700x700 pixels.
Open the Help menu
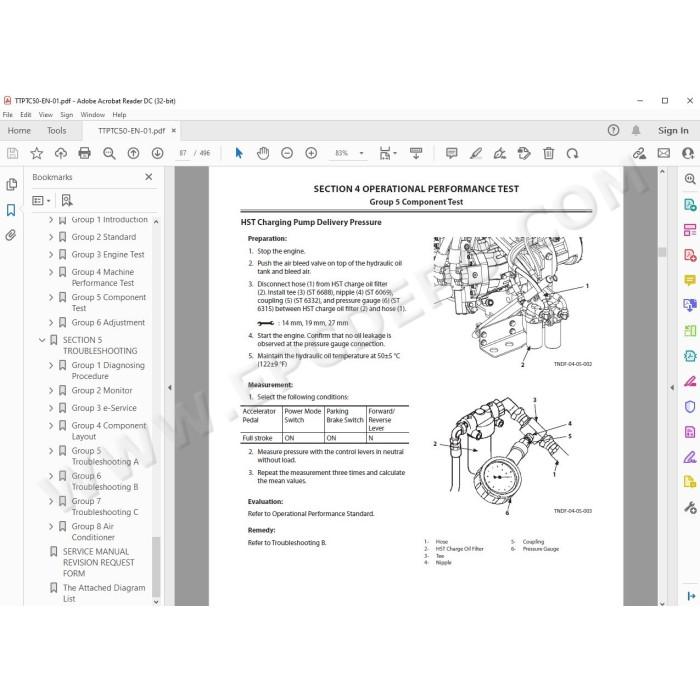119,115
